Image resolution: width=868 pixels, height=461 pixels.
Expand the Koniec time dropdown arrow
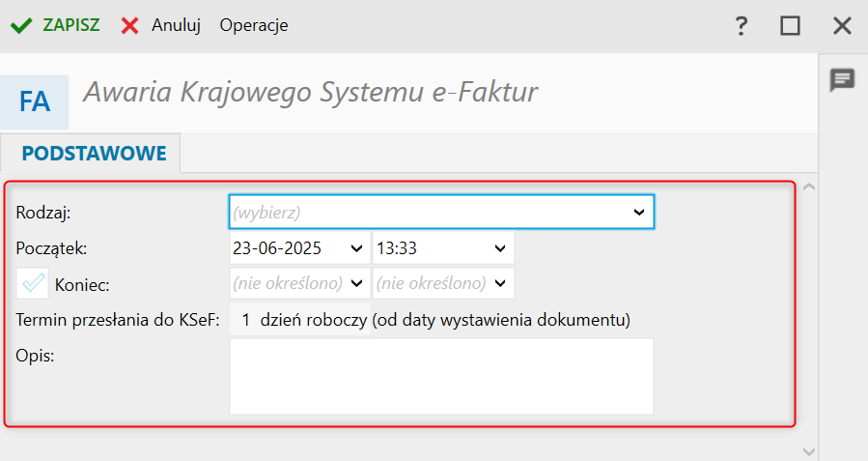(x=500, y=284)
